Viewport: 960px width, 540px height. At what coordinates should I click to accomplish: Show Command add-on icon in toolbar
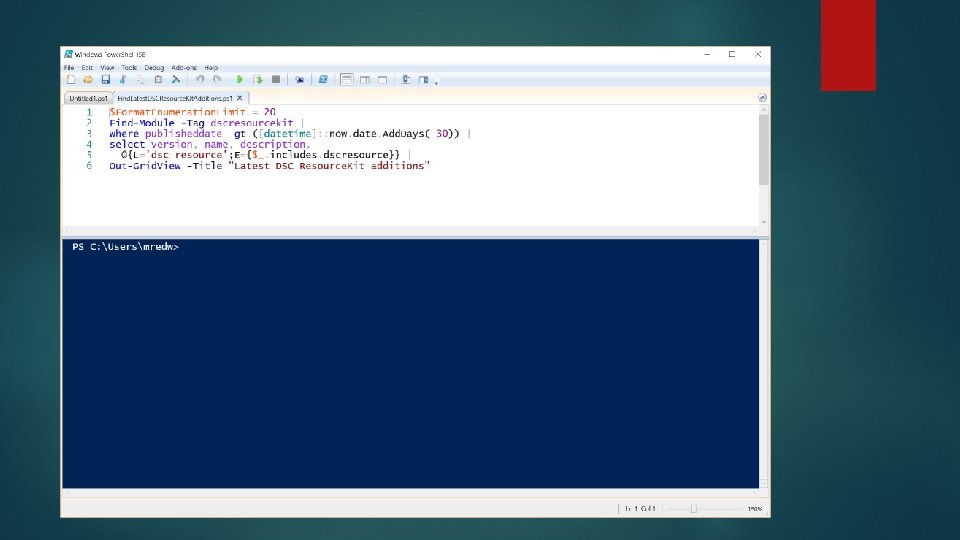[x=423, y=80]
